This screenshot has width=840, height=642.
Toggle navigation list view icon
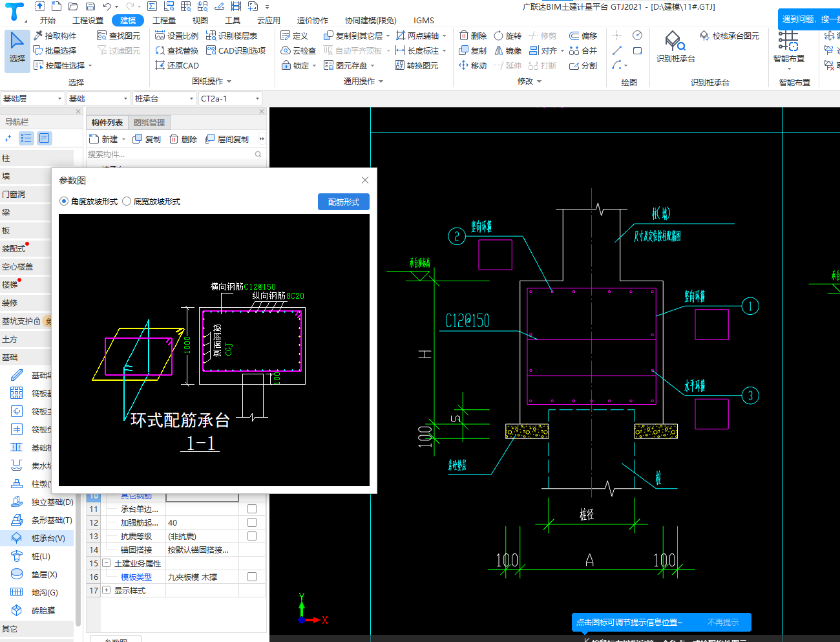pos(26,138)
